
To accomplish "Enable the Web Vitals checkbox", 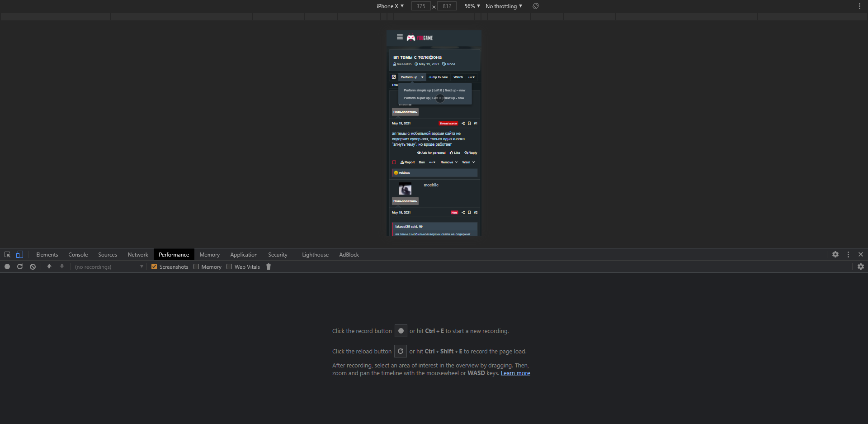I will pyautogui.click(x=229, y=267).
